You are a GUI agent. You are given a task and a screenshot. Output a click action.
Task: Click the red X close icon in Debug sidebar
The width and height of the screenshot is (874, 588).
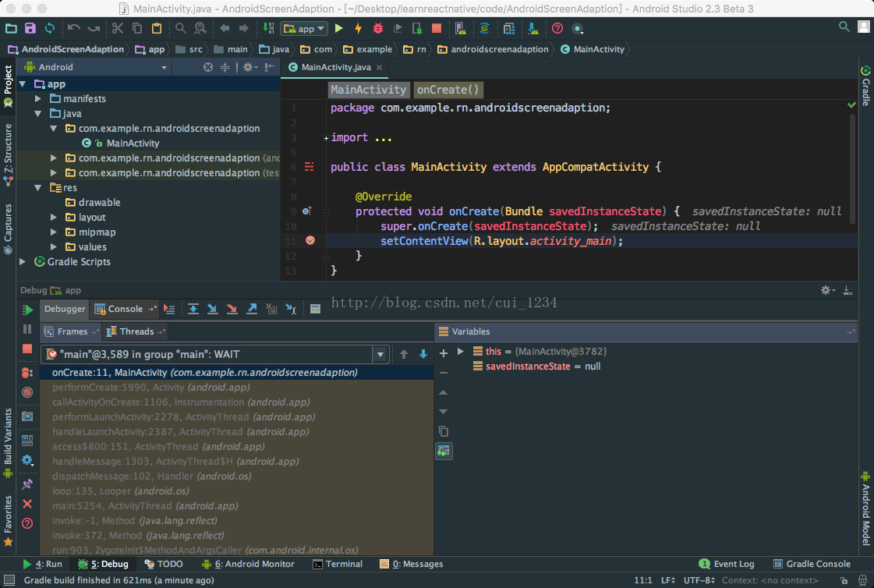[27, 504]
